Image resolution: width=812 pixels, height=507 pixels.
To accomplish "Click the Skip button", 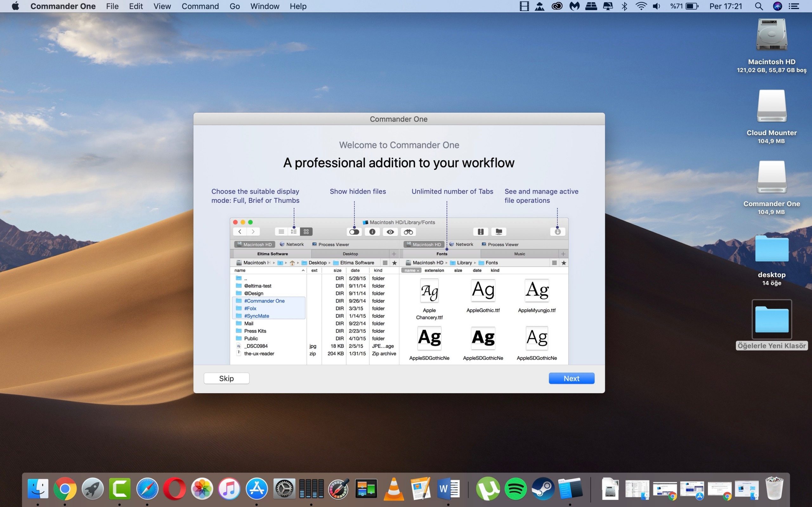I will 226,378.
